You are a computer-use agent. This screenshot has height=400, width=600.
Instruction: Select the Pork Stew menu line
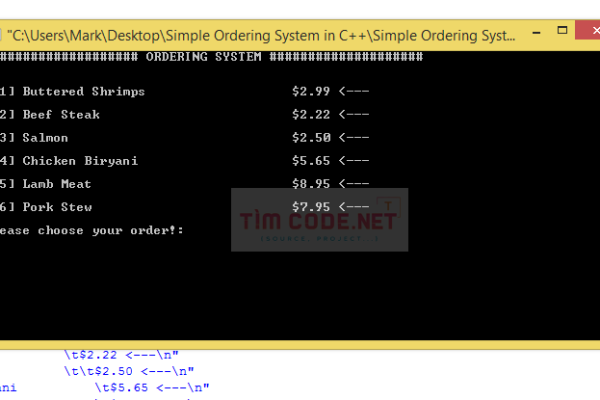pyautogui.click(x=184, y=207)
